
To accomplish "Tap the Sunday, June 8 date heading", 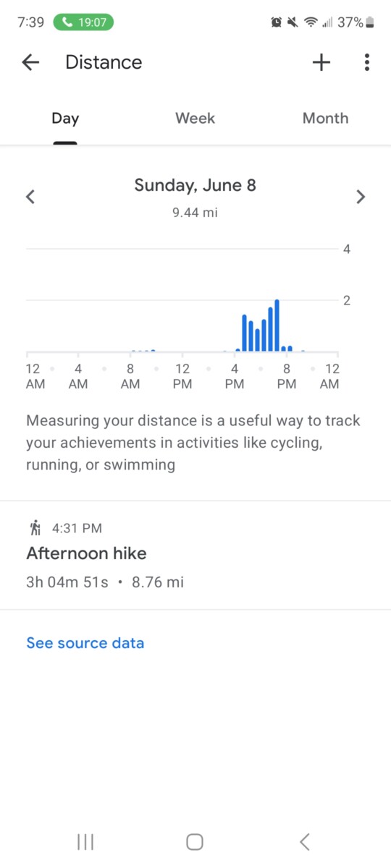I will (195, 185).
